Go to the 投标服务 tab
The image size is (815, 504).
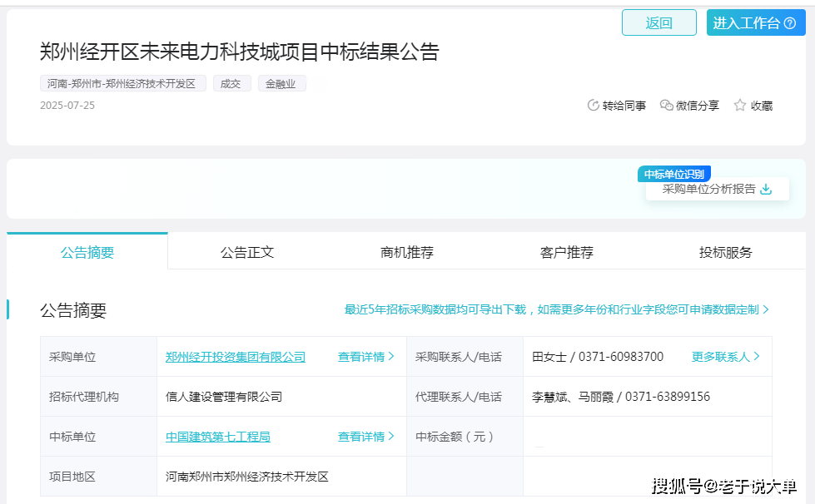(x=725, y=252)
